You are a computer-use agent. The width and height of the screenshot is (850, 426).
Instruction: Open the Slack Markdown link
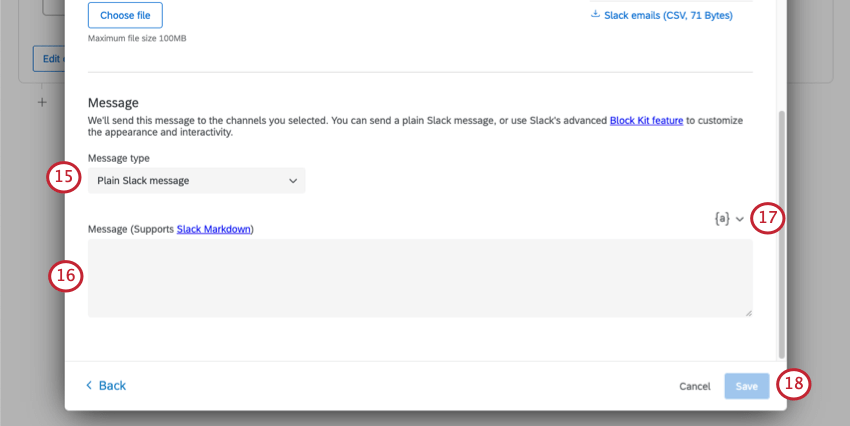(x=214, y=229)
